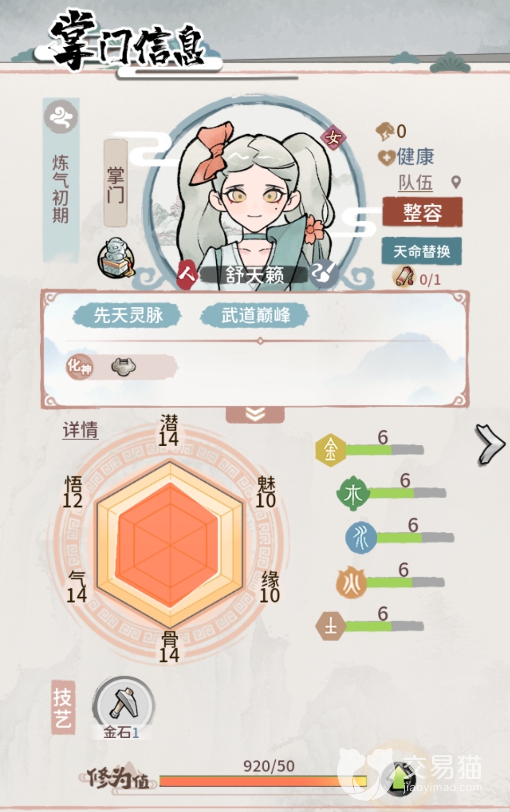Tap the 金 metal element icon
Screen dimensions: 510x812
330,450
